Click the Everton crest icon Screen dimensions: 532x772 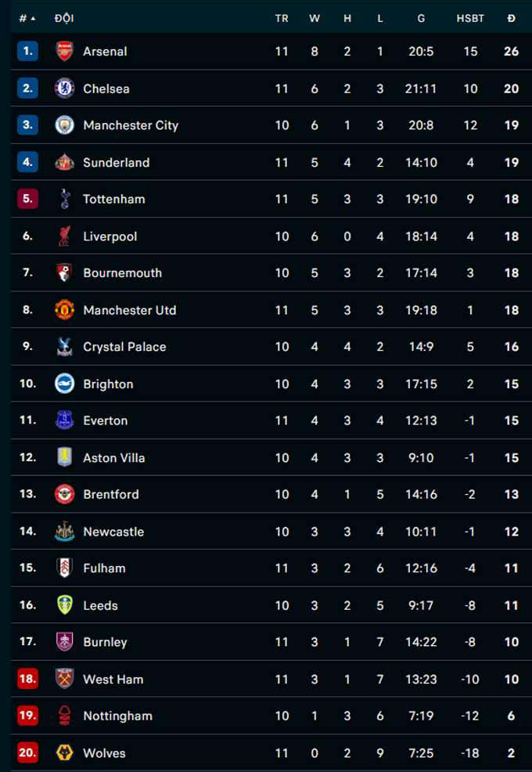[x=64, y=420]
